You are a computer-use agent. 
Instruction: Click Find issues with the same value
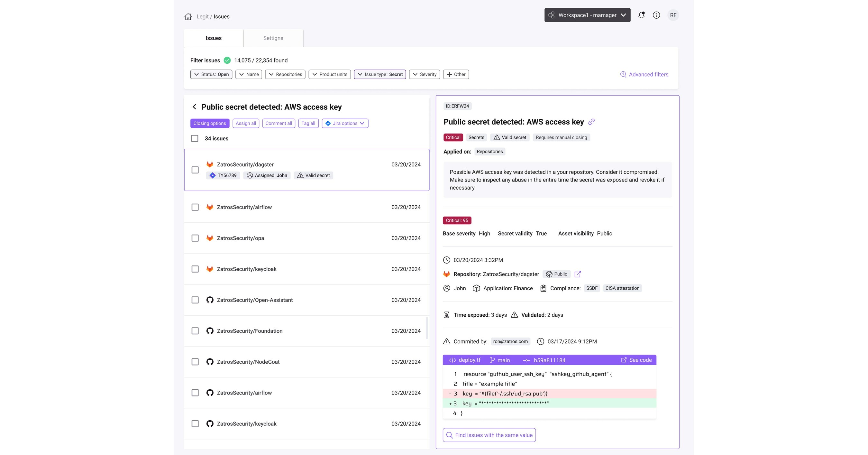(489, 435)
